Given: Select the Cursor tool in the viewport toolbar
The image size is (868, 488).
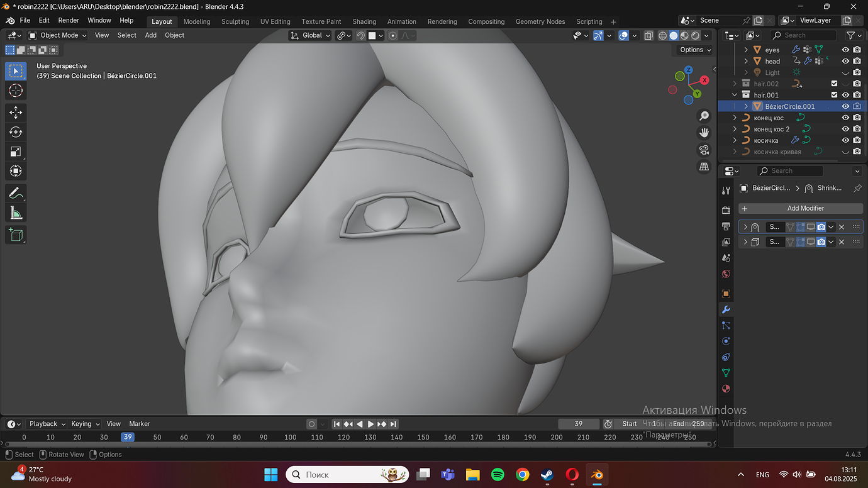Looking at the screenshot, I should (x=16, y=91).
